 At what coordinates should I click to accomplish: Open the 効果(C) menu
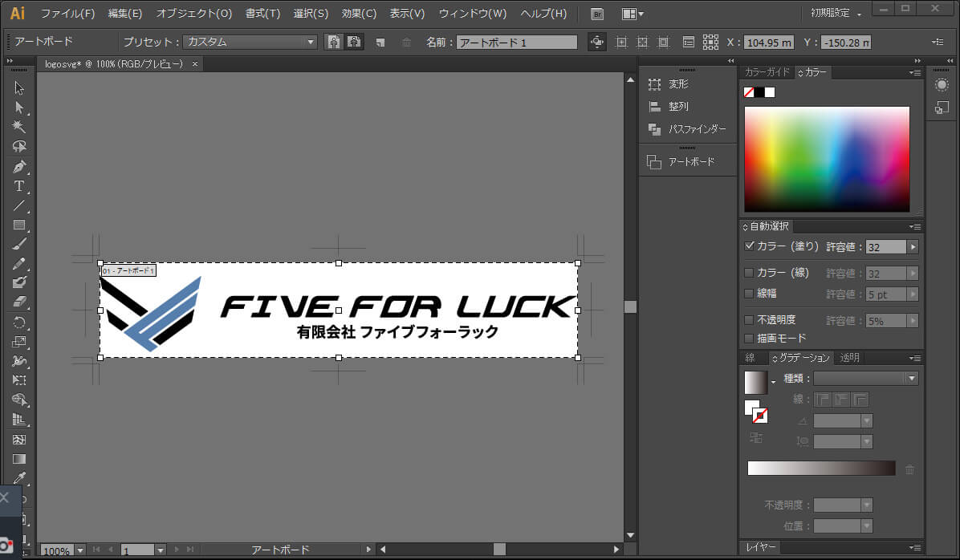(359, 13)
